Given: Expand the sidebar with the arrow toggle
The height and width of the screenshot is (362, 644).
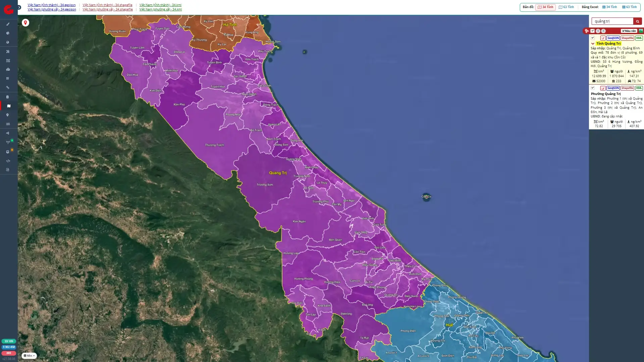Looking at the screenshot, I should tap(19, 7).
